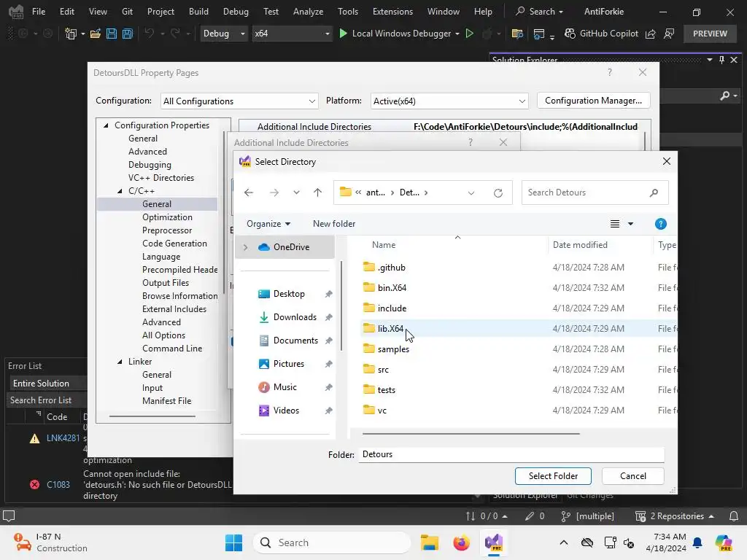Open the Extensions menu
Image resolution: width=747 pixels, height=560 pixels.
[392, 12]
